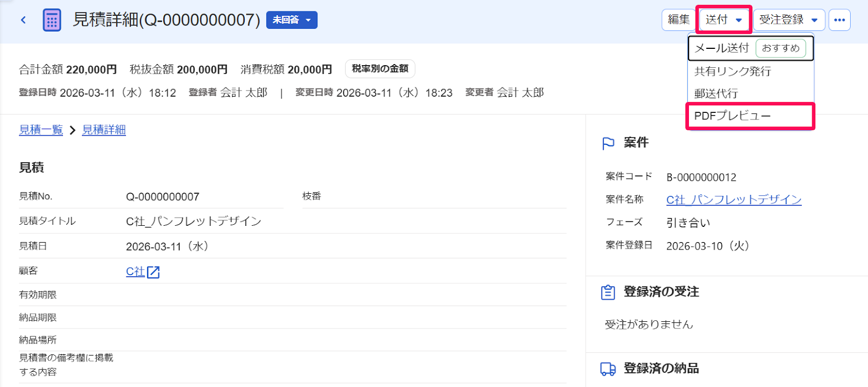Click the 見積日 value 2026-03-11（水）
The width and height of the screenshot is (868, 387).
[169, 246]
